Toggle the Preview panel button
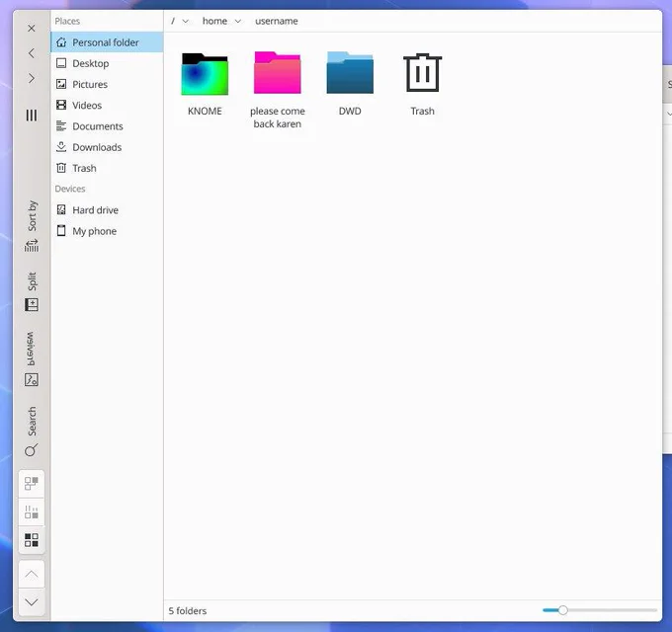Screen dimensions: 672x632 32,358
